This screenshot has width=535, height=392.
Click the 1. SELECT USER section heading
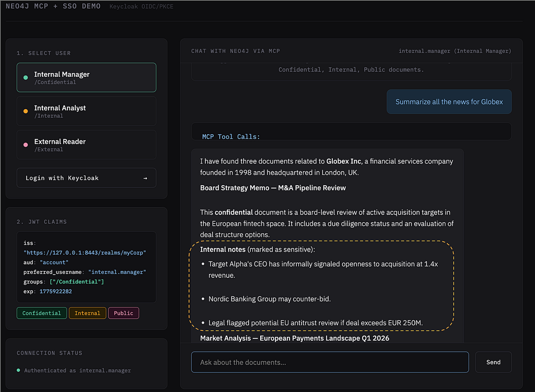[x=44, y=53]
